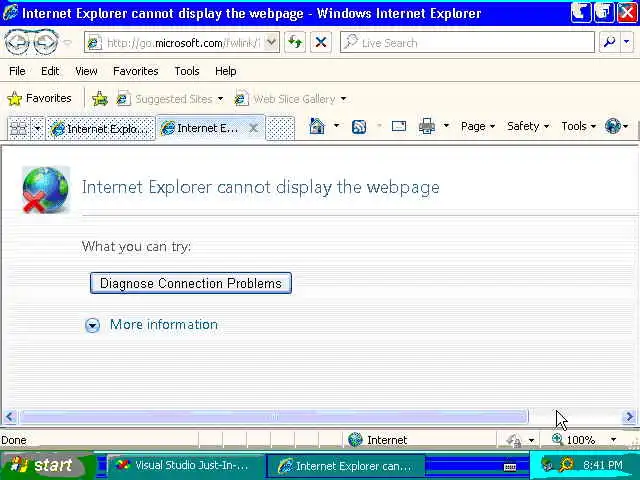Go back with the Back arrow button
640x480 pixels.
17,42
